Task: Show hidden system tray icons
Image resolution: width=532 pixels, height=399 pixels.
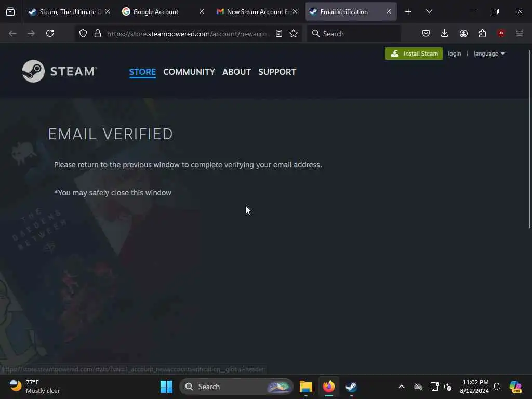Action: tap(402, 387)
